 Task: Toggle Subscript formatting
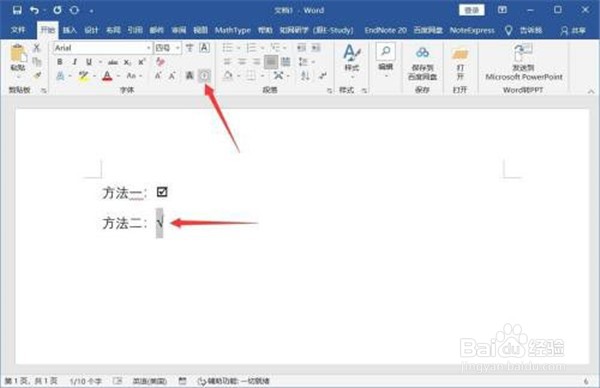[x=127, y=62]
